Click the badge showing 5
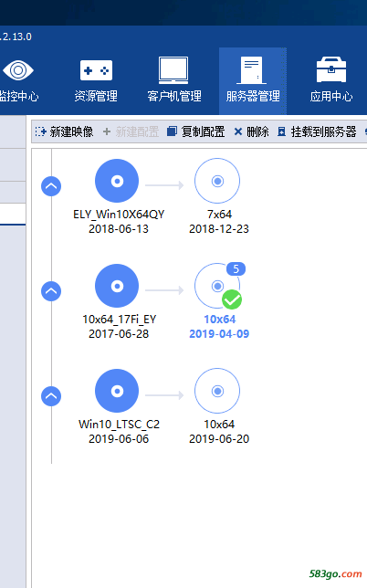The height and width of the screenshot is (588, 367). 236,268
